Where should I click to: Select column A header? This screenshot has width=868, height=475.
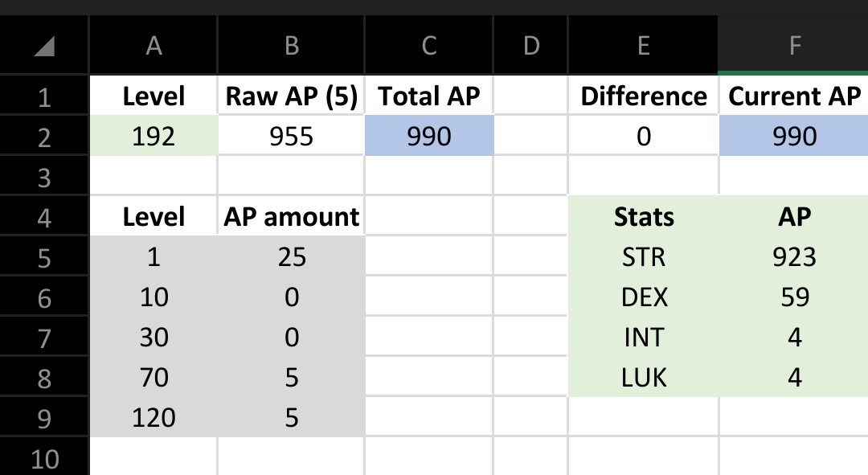point(153,47)
